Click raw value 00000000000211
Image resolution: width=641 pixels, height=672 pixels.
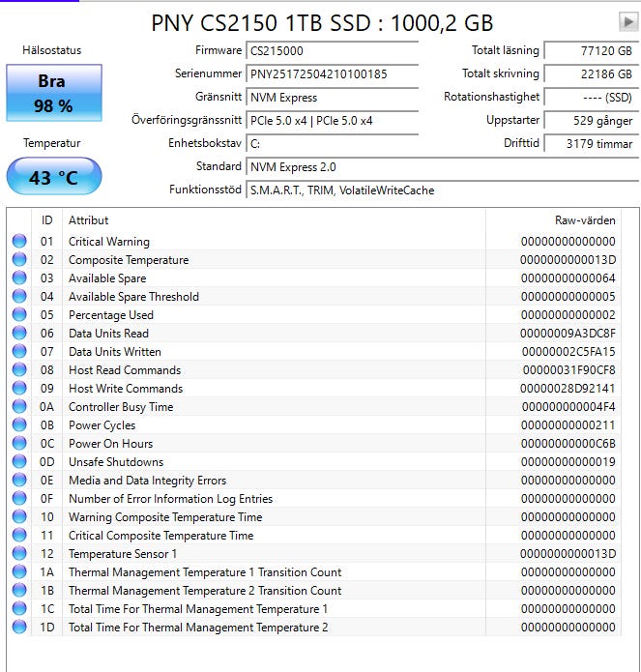(x=568, y=425)
